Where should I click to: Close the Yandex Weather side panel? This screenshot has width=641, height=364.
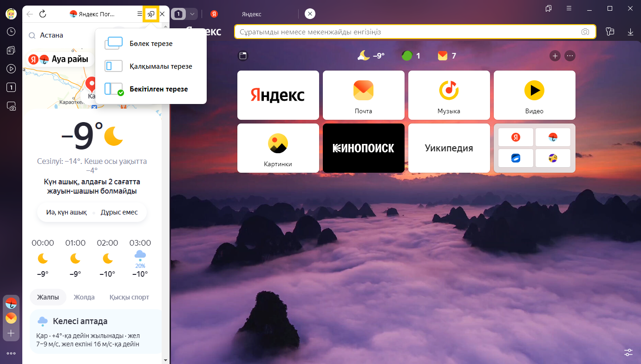[x=162, y=14]
